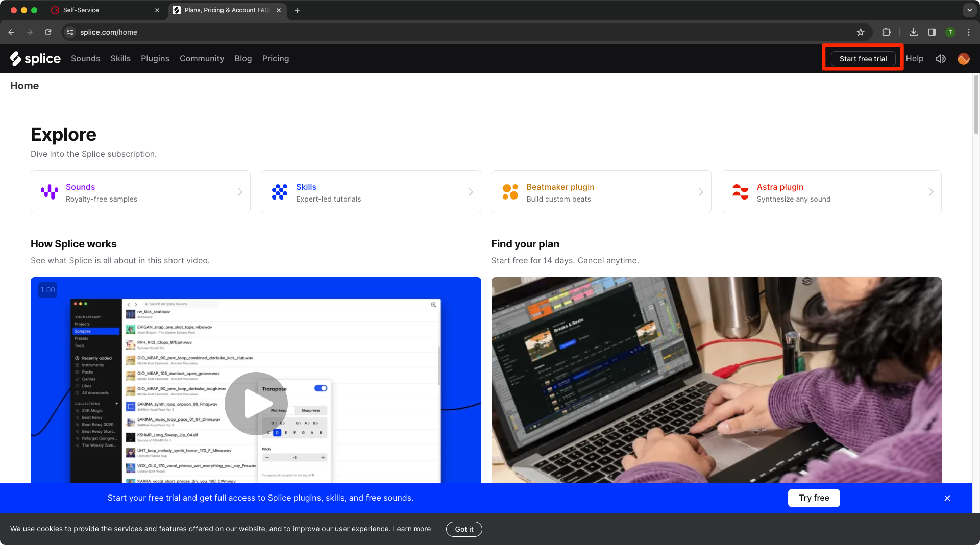Open the browser extensions puzzle icon
This screenshot has height=545, width=980.
(886, 32)
